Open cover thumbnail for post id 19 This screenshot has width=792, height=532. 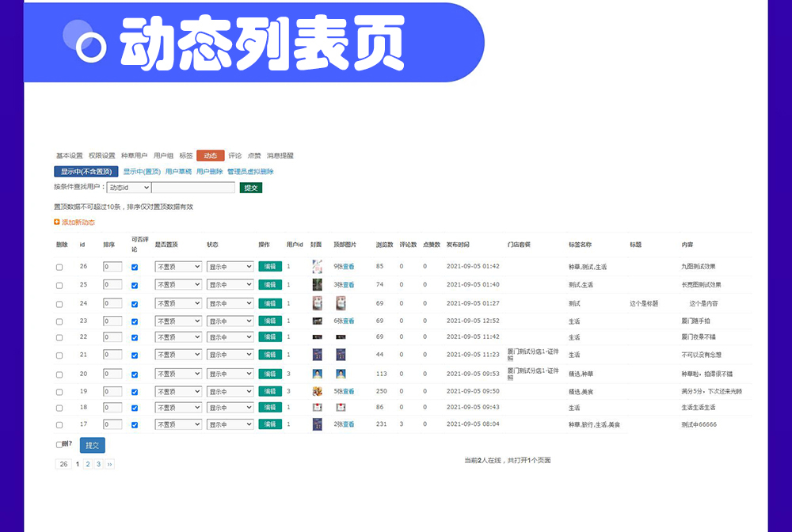[317, 391]
